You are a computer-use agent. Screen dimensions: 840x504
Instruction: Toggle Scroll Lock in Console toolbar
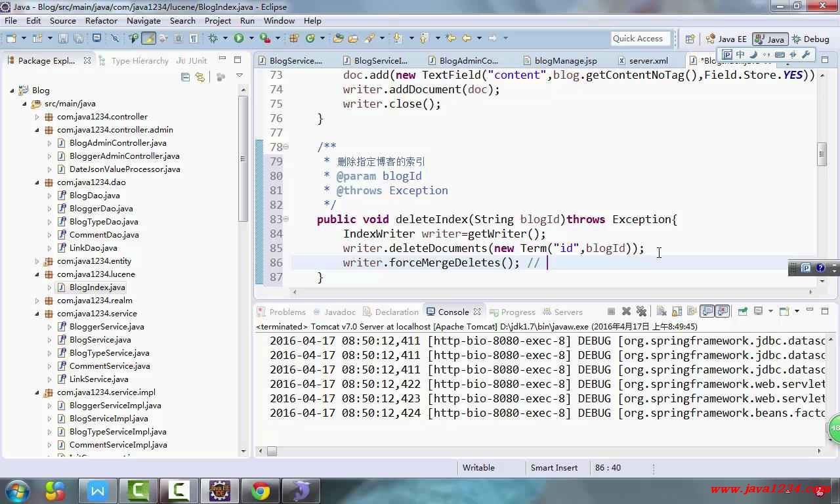[677, 312]
